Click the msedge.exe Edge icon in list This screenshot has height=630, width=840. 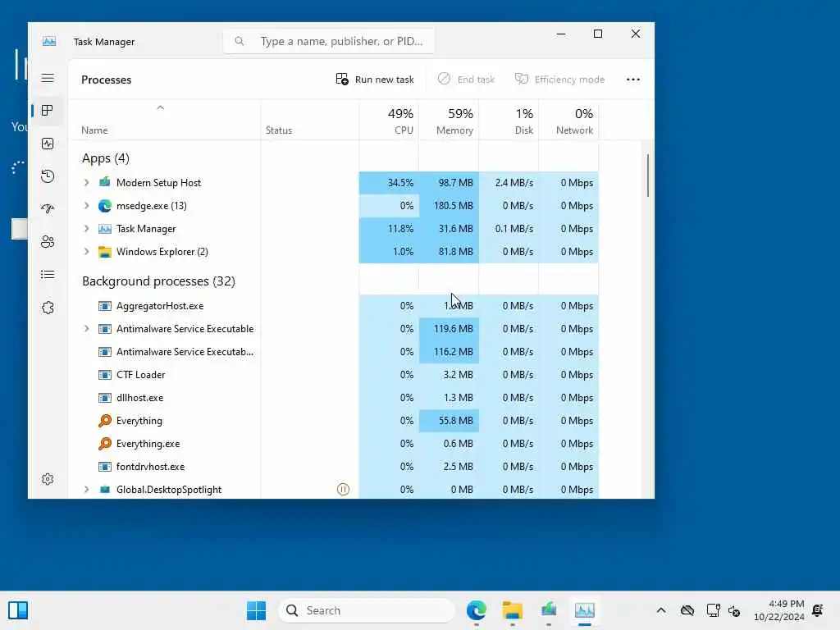click(x=105, y=206)
